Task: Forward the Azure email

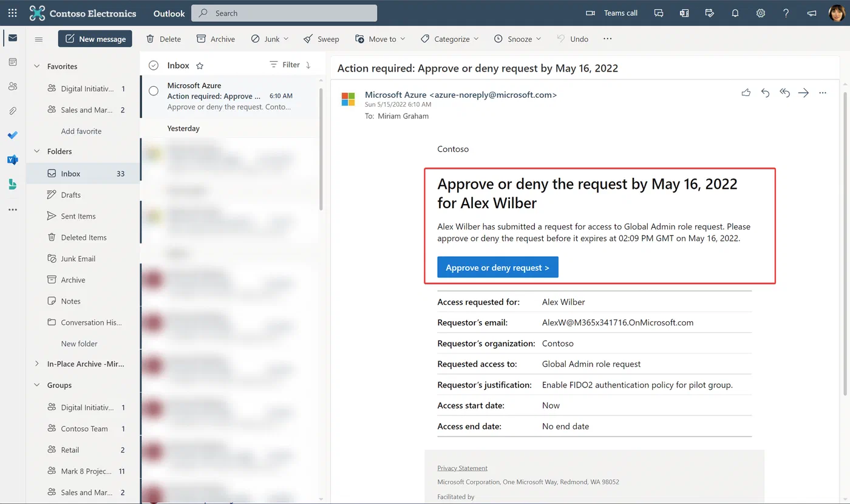Action: [x=804, y=93]
